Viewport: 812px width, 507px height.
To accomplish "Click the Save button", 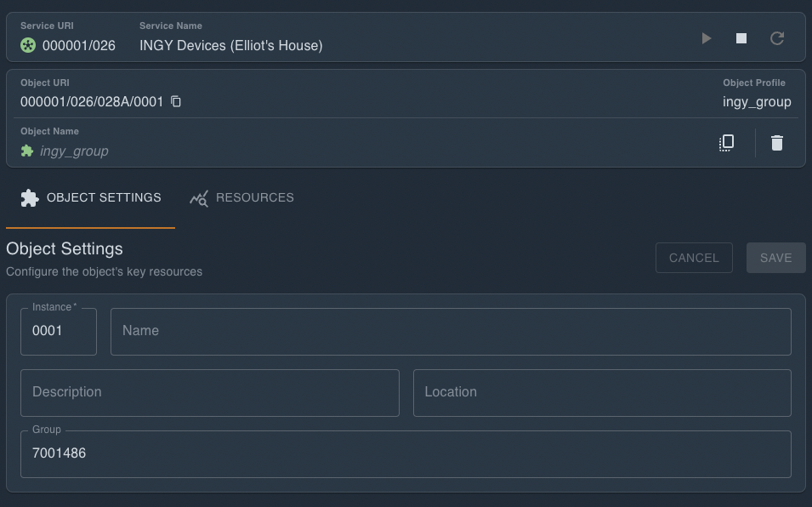I will pos(775,258).
